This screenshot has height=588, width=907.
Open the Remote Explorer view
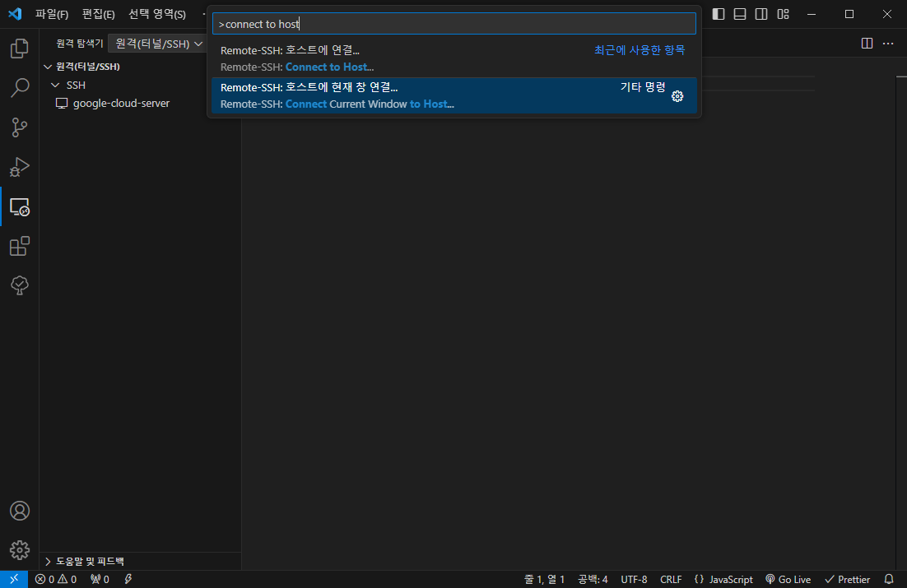point(20,207)
